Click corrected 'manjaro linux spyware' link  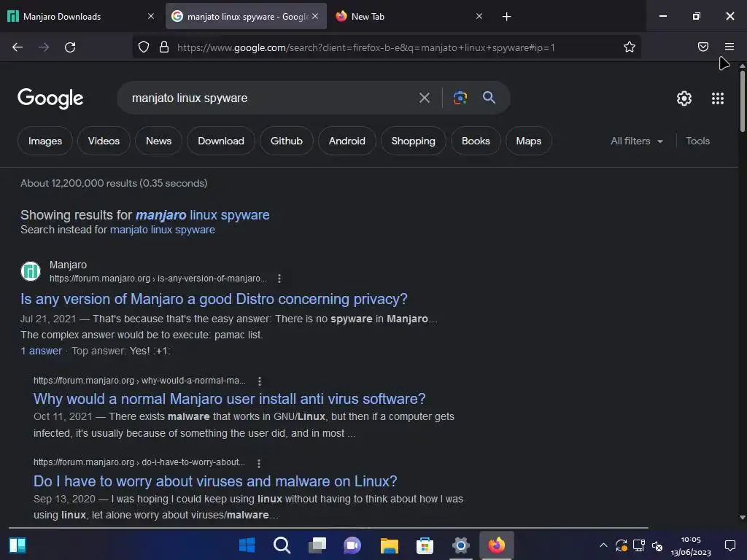[x=203, y=215]
